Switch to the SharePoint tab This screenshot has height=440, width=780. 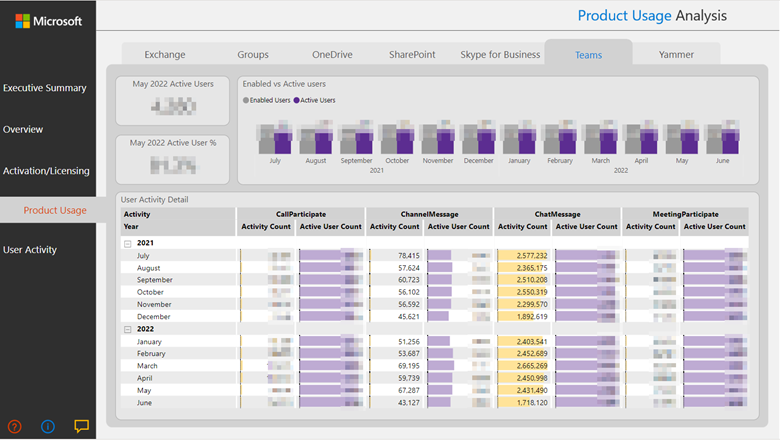[x=412, y=55]
